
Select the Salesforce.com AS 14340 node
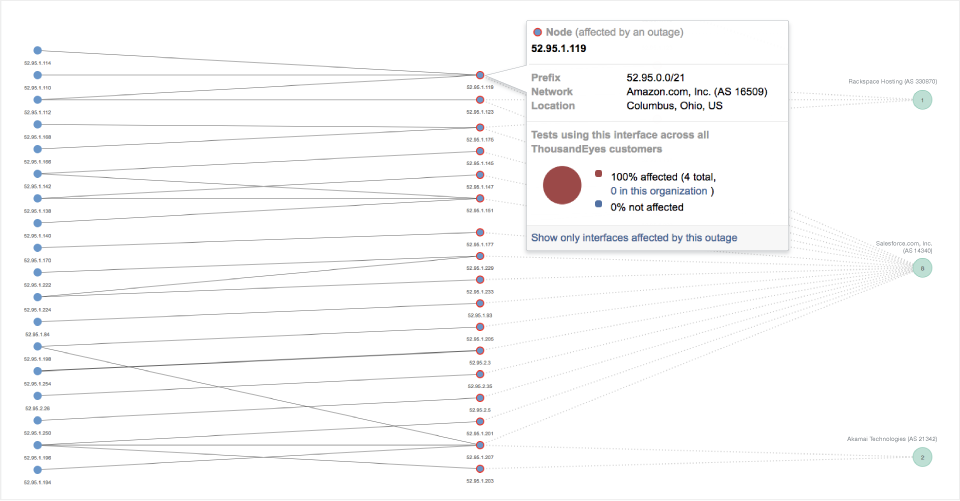pos(922,267)
